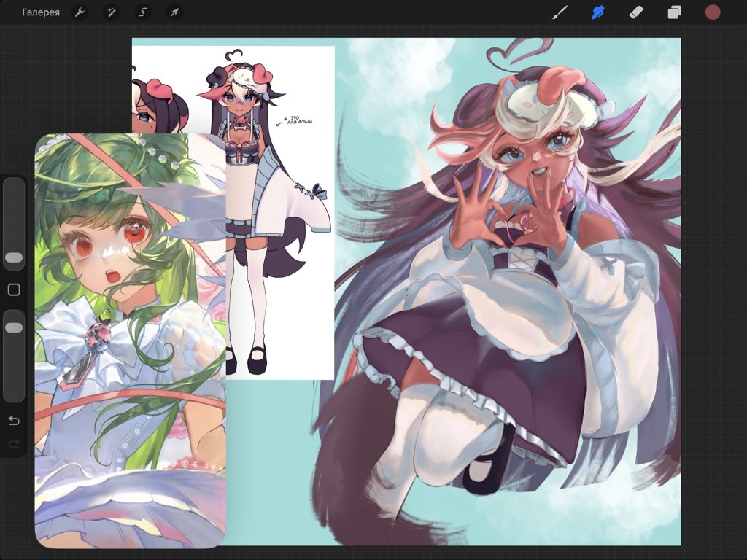
Task: Tap the square modify button on sidebar
Action: click(14, 289)
